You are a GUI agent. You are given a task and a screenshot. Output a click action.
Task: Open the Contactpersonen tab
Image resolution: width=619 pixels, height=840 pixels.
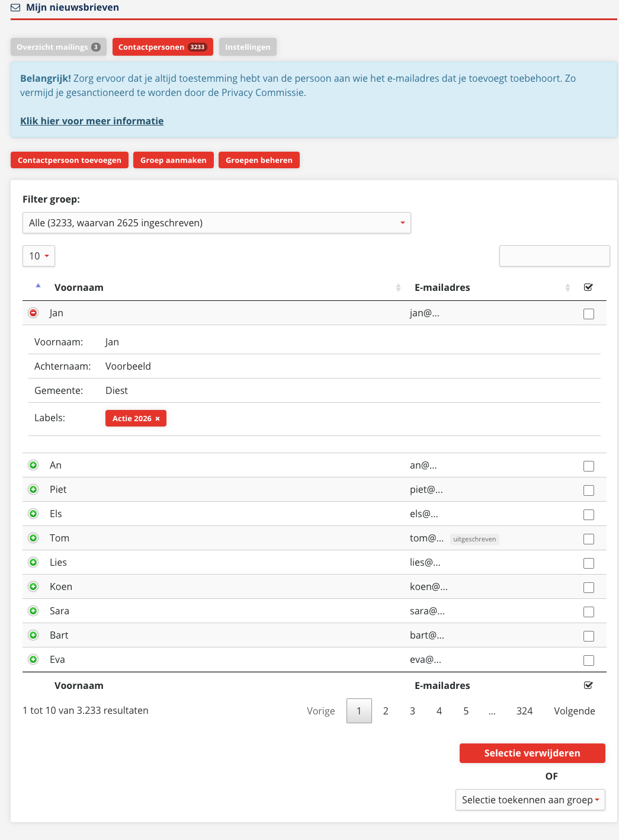pos(163,47)
